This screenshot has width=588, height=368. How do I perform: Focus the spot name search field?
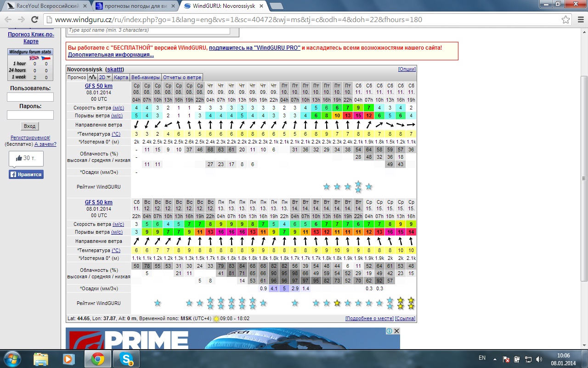(x=149, y=30)
